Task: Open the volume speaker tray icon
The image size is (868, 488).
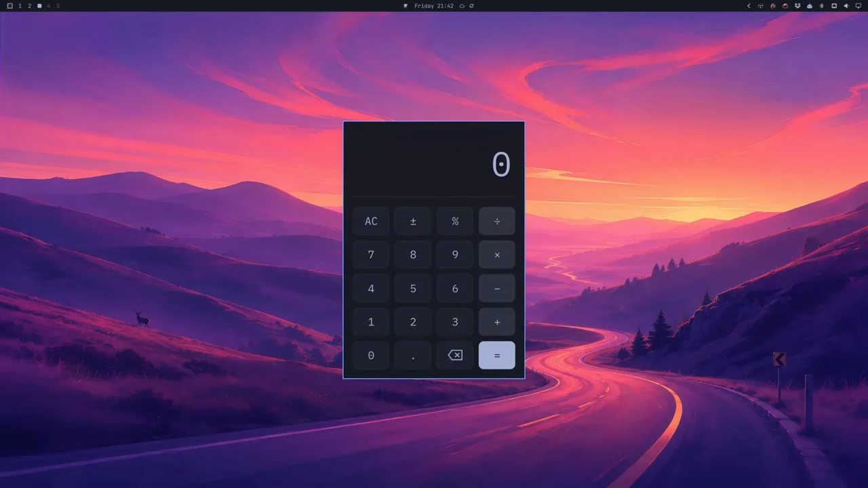Action: (x=846, y=5)
